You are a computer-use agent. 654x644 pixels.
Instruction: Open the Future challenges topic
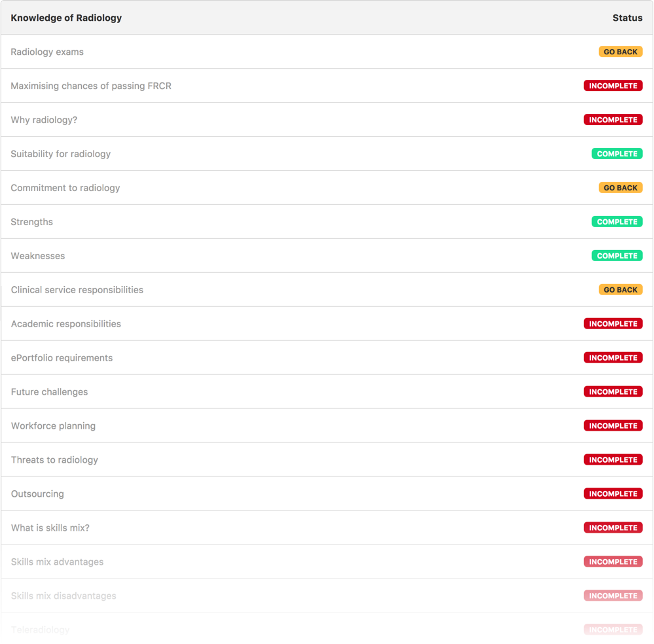pyautogui.click(x=49, y=391)
